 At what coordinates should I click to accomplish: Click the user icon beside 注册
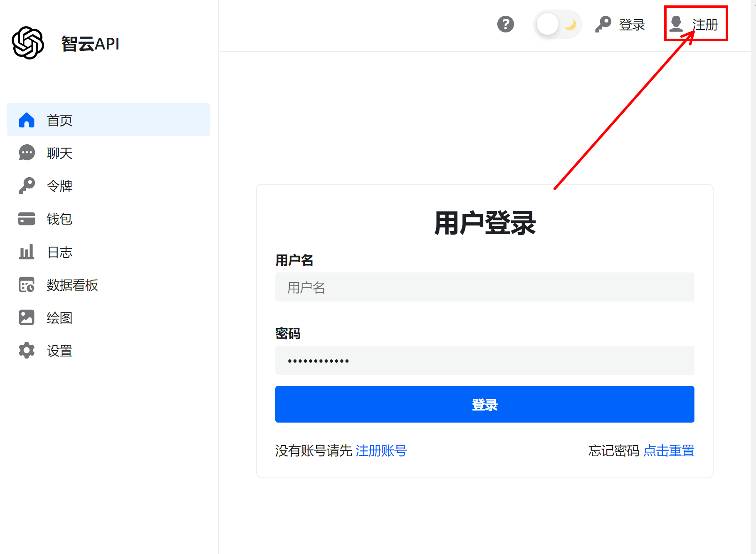tap(677, 24)
